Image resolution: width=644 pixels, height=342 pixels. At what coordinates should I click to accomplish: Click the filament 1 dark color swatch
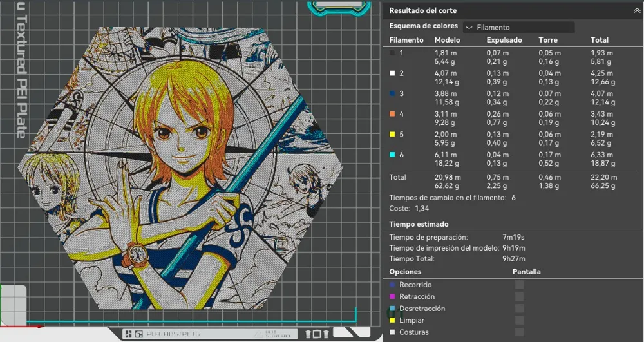point(392,53)
